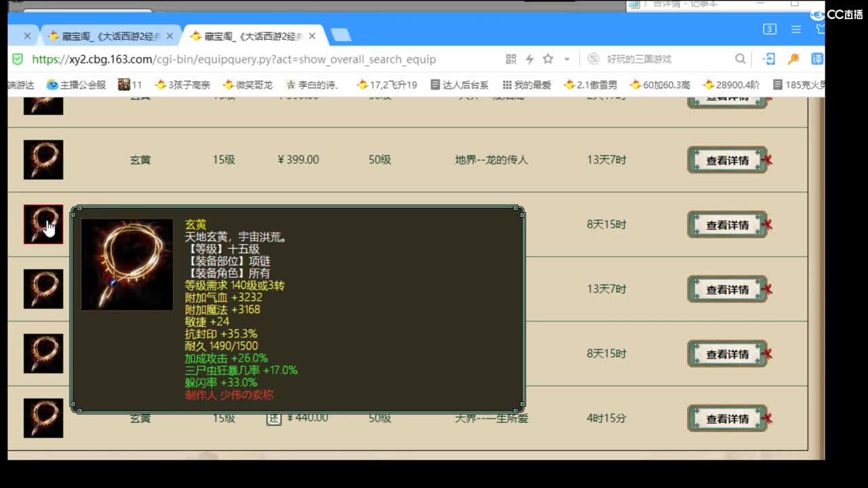
Task: Click server name 地界--龙的传人
Action: coord(492,160)
